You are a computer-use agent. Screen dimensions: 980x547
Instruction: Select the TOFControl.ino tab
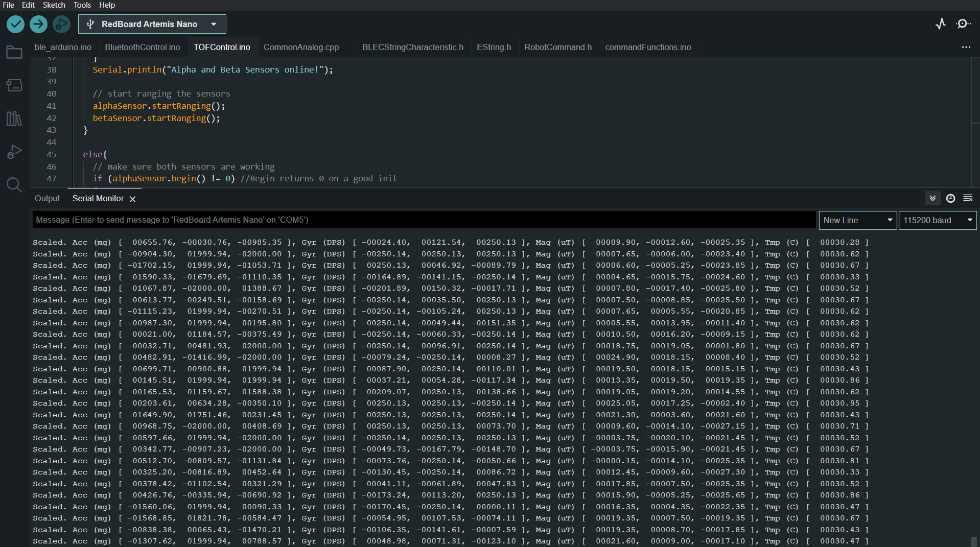click(222, 47)
